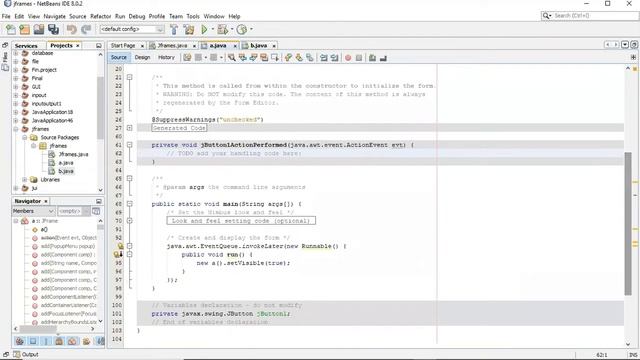The width and height of the screenshot is (640, 360).
Task: Click the Toggle Bookmark editor icon
Action: tap(310, 58)
